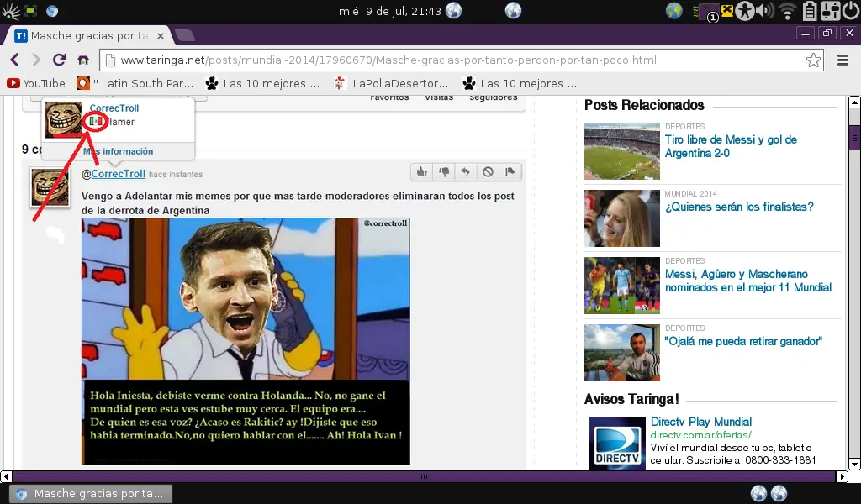Follow the directv.com.ar/ofertas/ link
This screenshot has height=504, width=861.
(x=700, y=435)
